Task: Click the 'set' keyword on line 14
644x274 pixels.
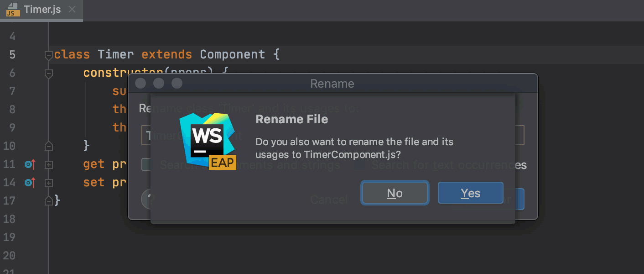Action: [94, 182]
